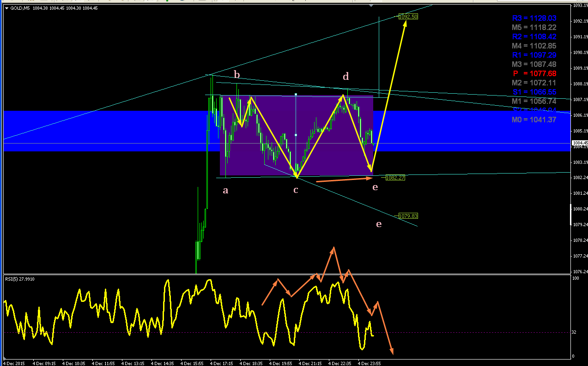Click the R3 = 1128.03 pivot label
Image resolution: width=588 pixels, height=366 pixels.
pyautogui.click(x=534, y=18)
